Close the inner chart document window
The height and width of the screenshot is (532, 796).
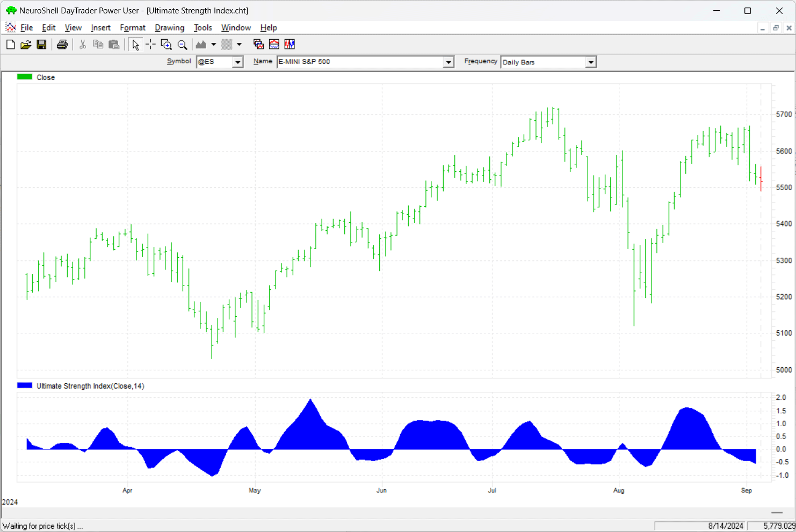point(789,28)
